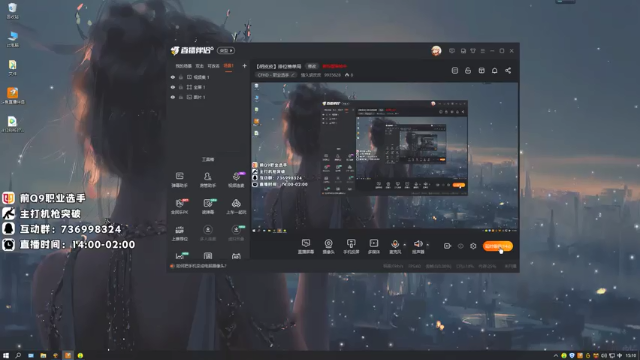Click the 直播伴侣 logo in the title bar
640x360 pixels.
(192, 51)
